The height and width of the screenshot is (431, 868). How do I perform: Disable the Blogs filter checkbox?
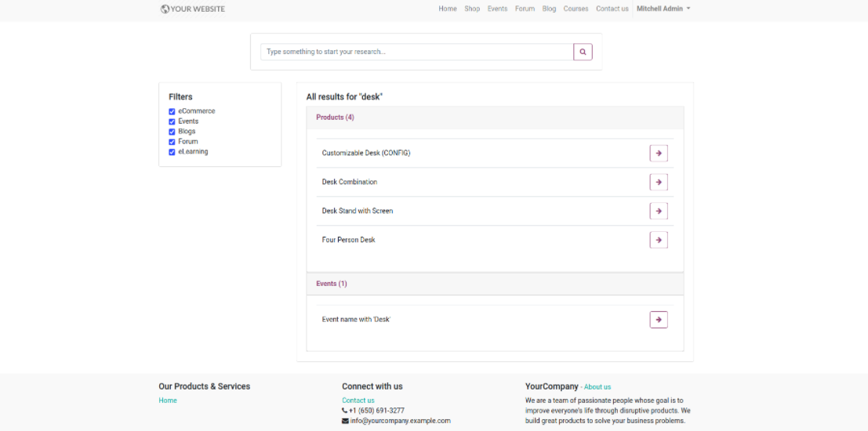click(172, 132)
